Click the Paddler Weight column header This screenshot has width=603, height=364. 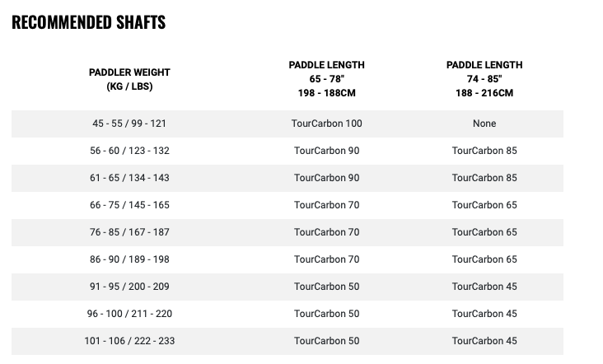(129, 79)
